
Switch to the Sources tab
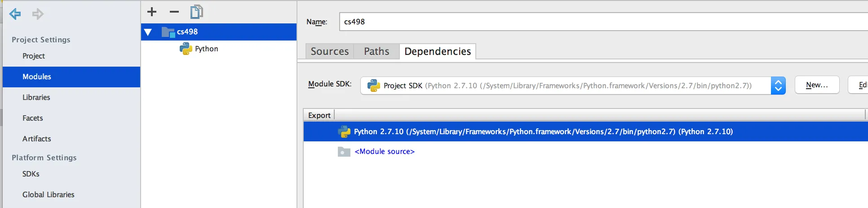[329, 51]
